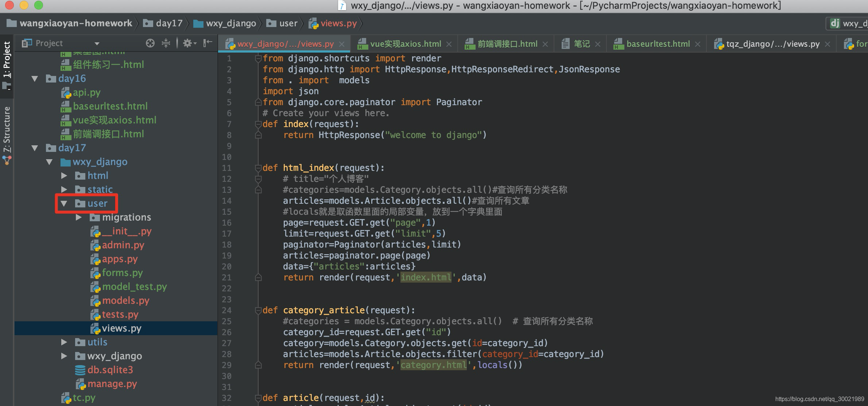Open api.py in the project tree
The height and width of the screenshot is (406, 868).
81,92
